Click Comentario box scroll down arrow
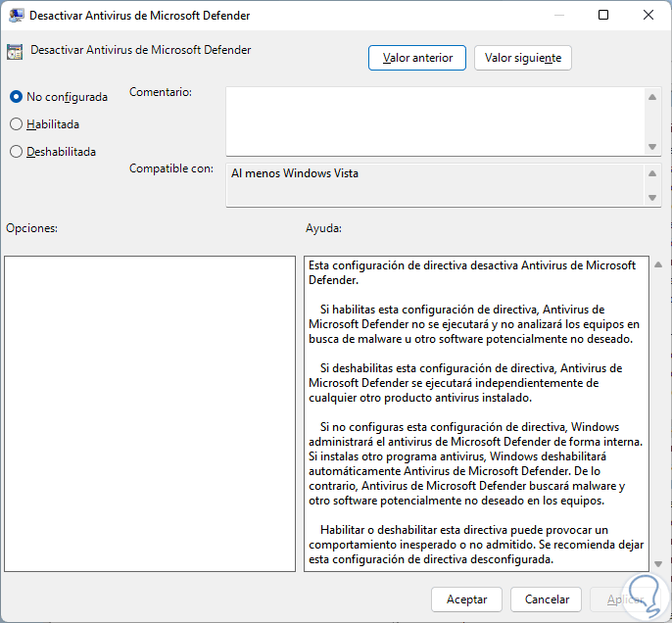Viewport: 672px width, 623px height. 652,147
